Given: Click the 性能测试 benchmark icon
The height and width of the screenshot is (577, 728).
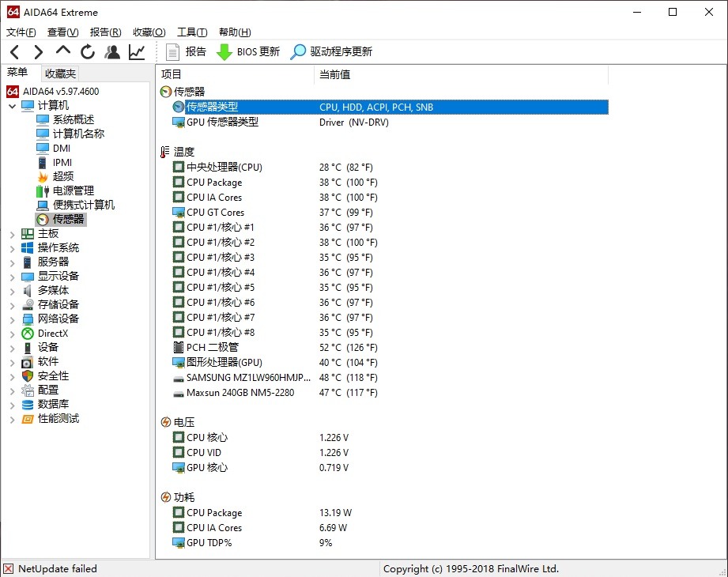Looking at the screenshot, I should point(28,419).
